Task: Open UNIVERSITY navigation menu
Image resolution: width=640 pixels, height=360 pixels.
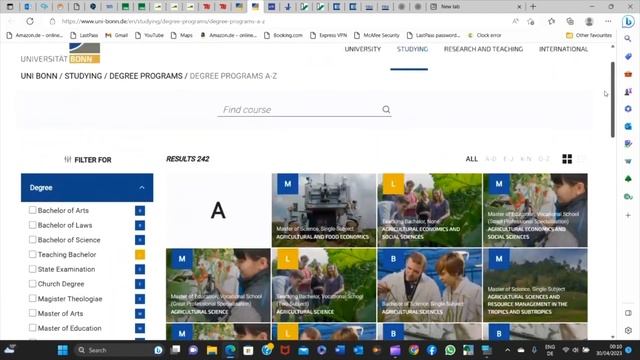Action: pos(362,49)
